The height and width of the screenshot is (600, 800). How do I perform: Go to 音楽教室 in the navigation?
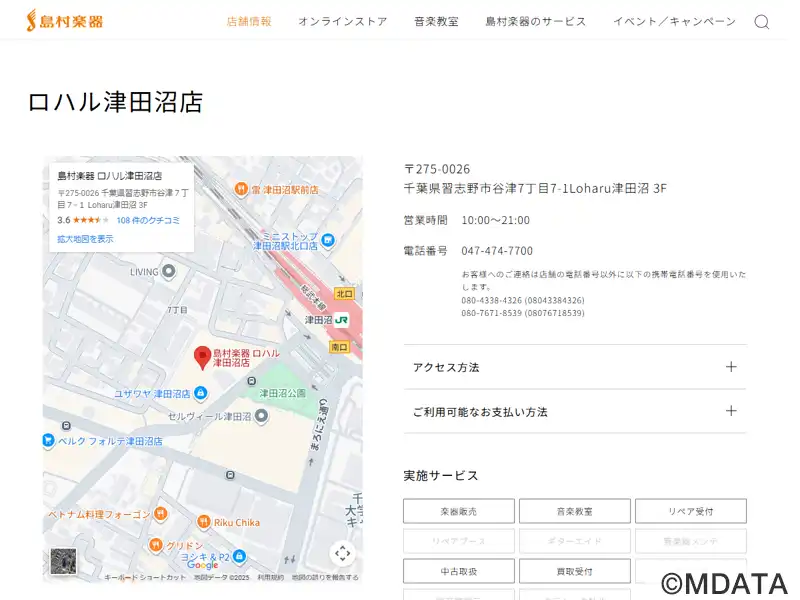point(436,22)
